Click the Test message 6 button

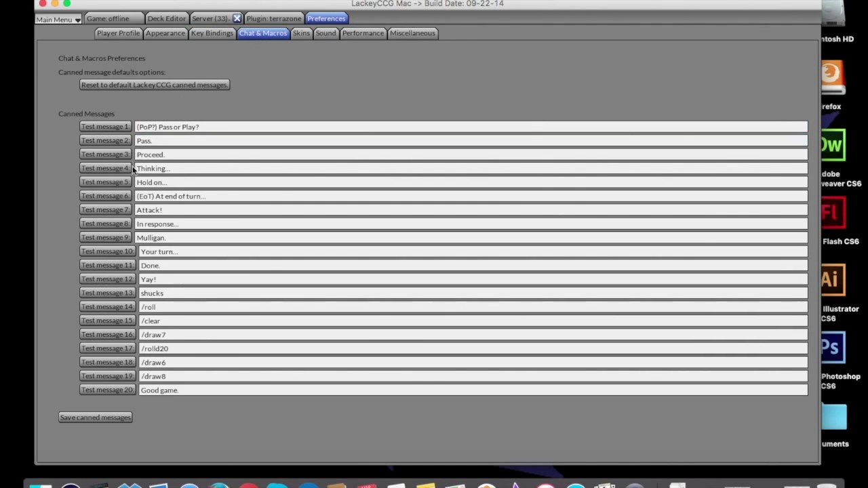pos(105,196)
